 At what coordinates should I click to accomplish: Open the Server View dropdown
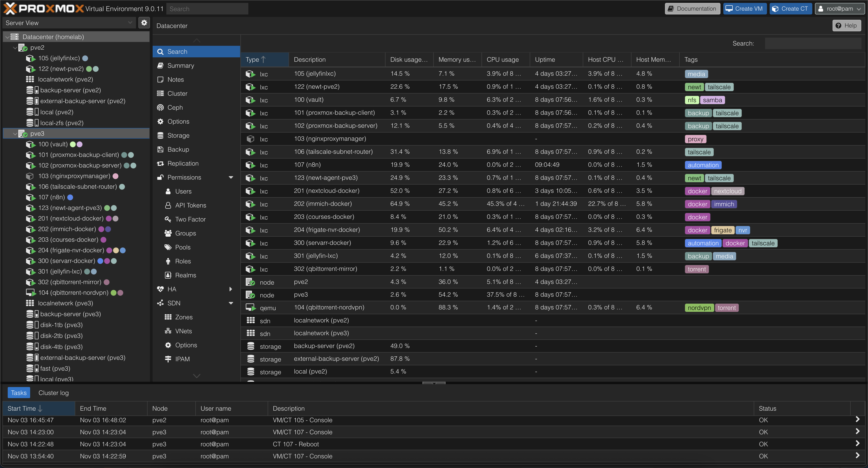130,23
